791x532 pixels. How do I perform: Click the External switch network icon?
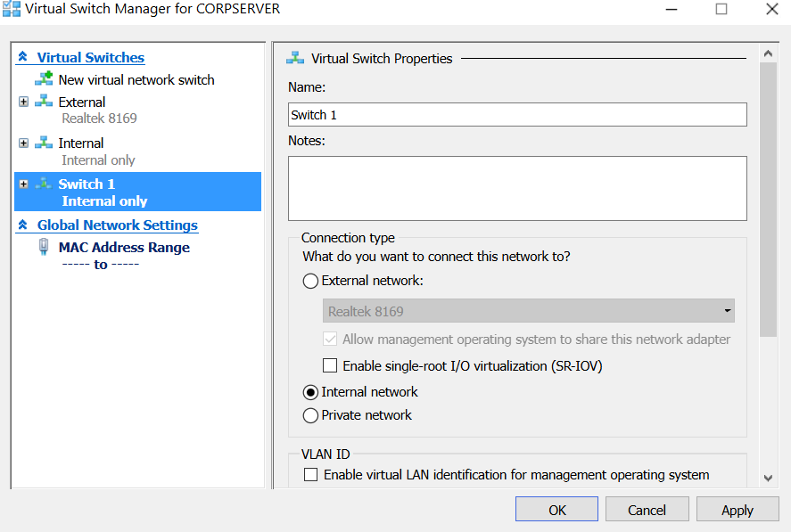pos(44,102)
